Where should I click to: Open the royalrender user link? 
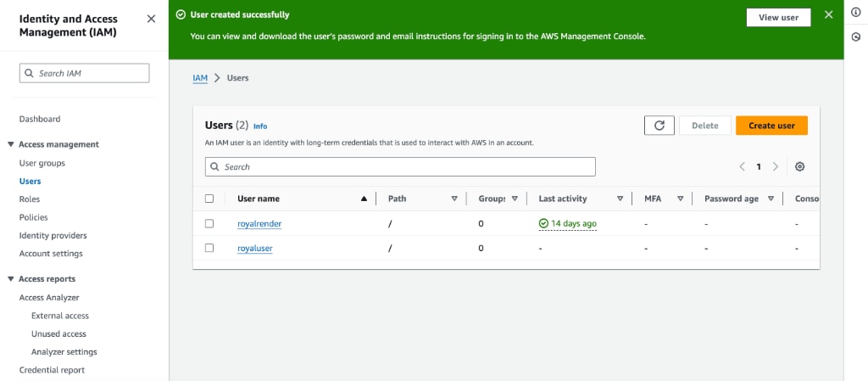click(x=259, y=224)
